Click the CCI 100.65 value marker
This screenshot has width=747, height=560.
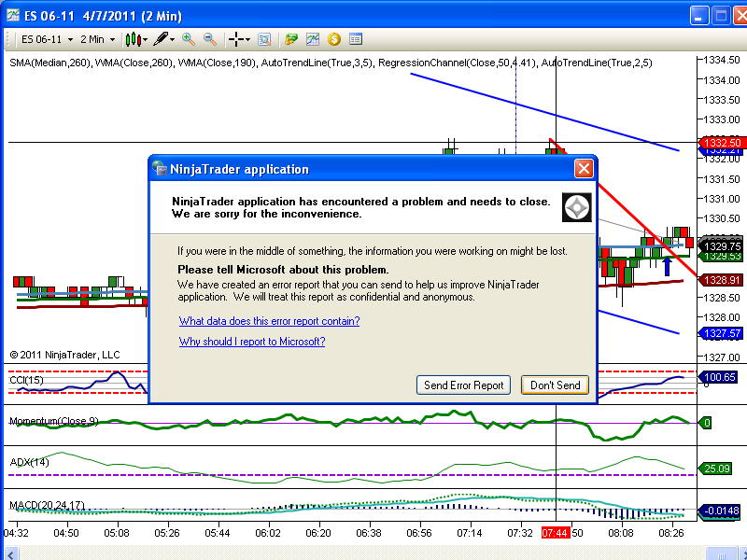click(x=719, y=377)
